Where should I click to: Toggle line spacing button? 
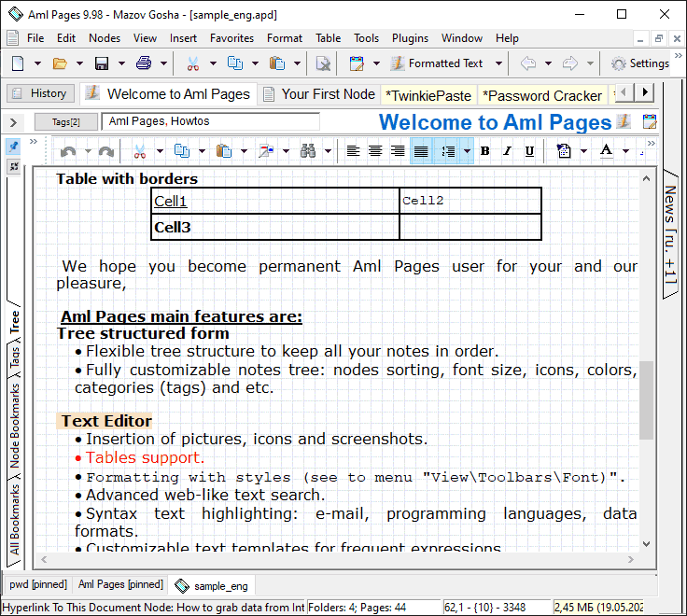[448, 151]
